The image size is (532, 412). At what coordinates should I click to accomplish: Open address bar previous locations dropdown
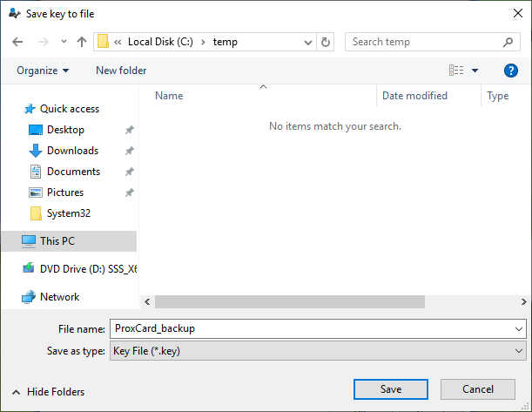308,43
